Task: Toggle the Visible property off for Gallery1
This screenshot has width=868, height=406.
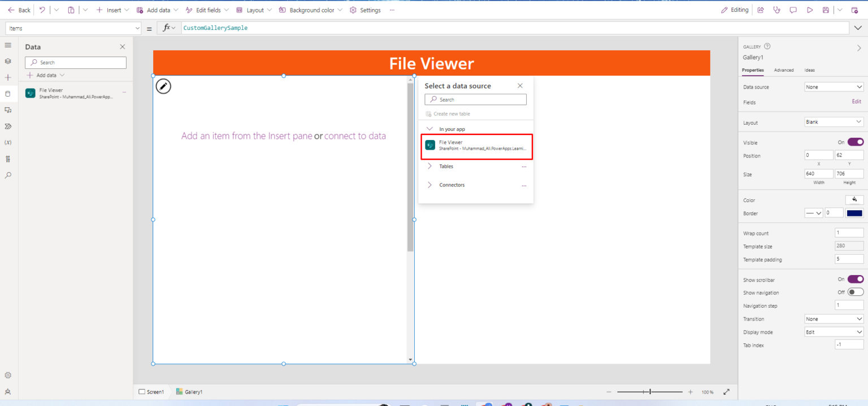Action: pos(855,142)
